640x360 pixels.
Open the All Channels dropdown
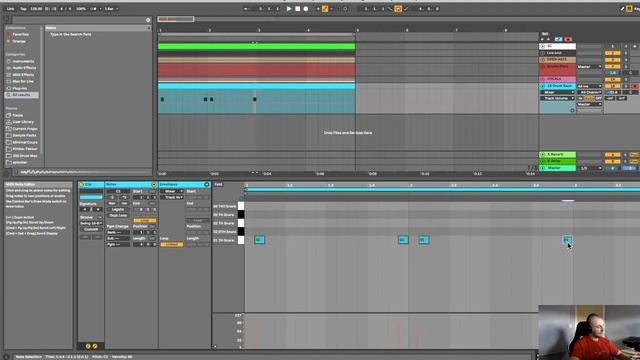(589, 92)
